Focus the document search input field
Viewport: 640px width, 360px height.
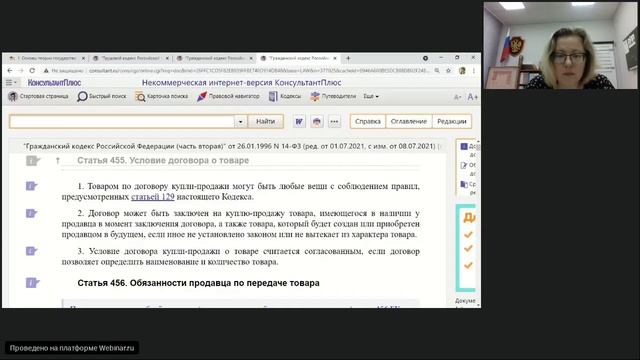click(122, 121)
